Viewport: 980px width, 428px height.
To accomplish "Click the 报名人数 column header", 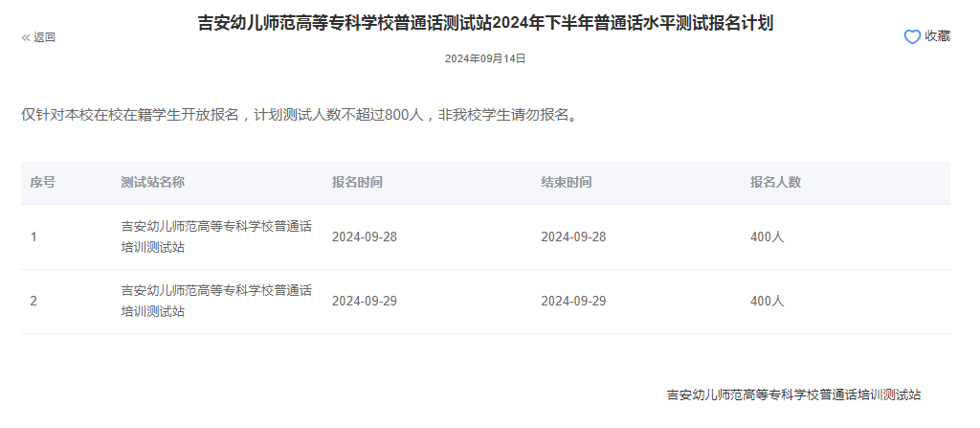I will click(x=775, y=182).
